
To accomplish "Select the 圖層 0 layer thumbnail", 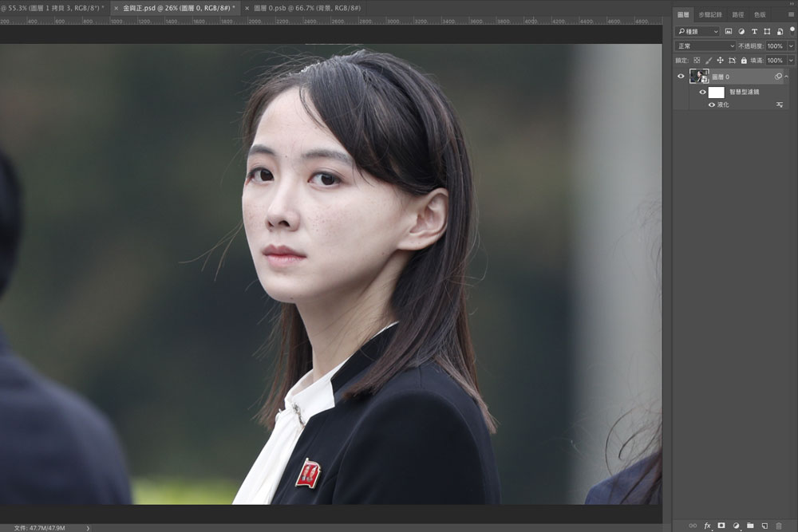I will coord(699,77).
